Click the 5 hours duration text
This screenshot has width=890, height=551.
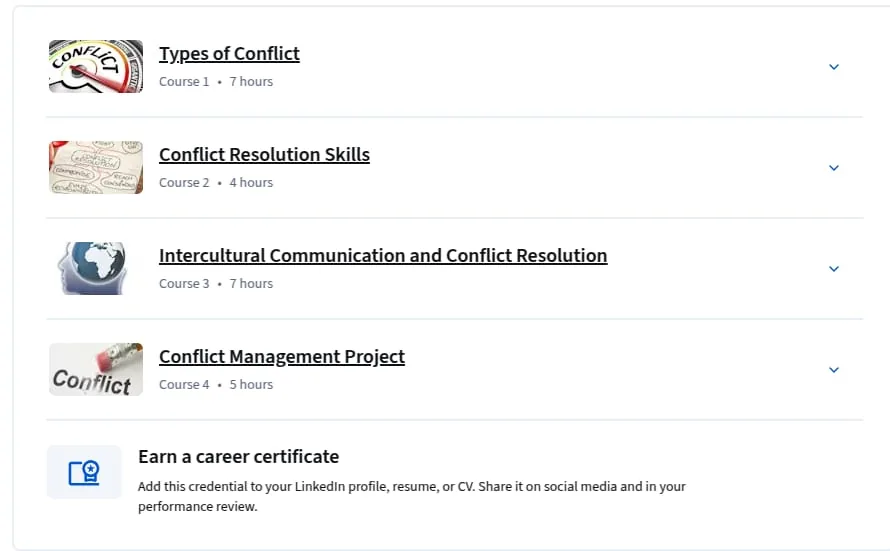251,385
